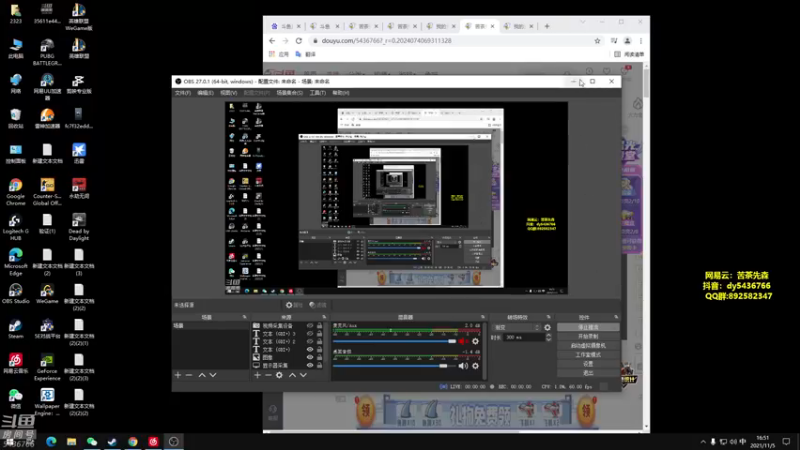Screen dimensions: 800x450
Task: Open transition gear settings beside 渐变
Action: point(547,328)
